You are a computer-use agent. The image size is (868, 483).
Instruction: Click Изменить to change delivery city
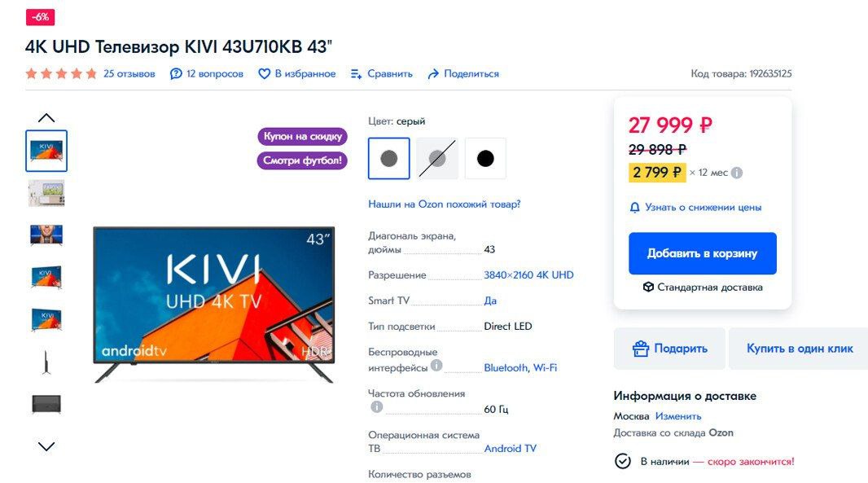pyautogui.click(x=678, y=416)
